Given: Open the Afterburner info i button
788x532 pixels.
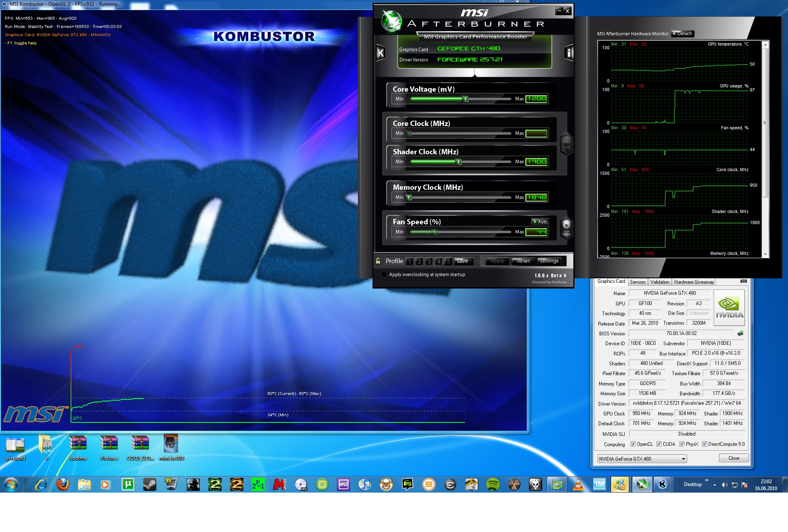Looking at the screenshot, I should coord(568,53).
